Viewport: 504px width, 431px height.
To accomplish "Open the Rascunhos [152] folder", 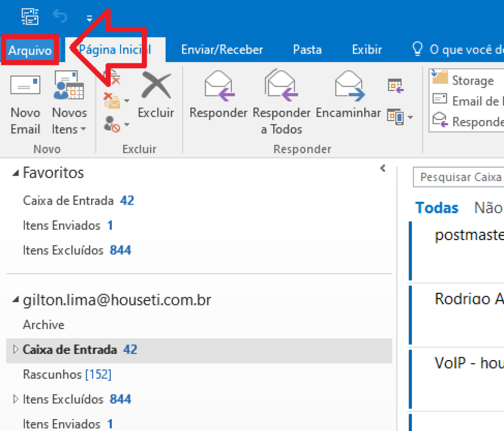I will pos(67,374).
